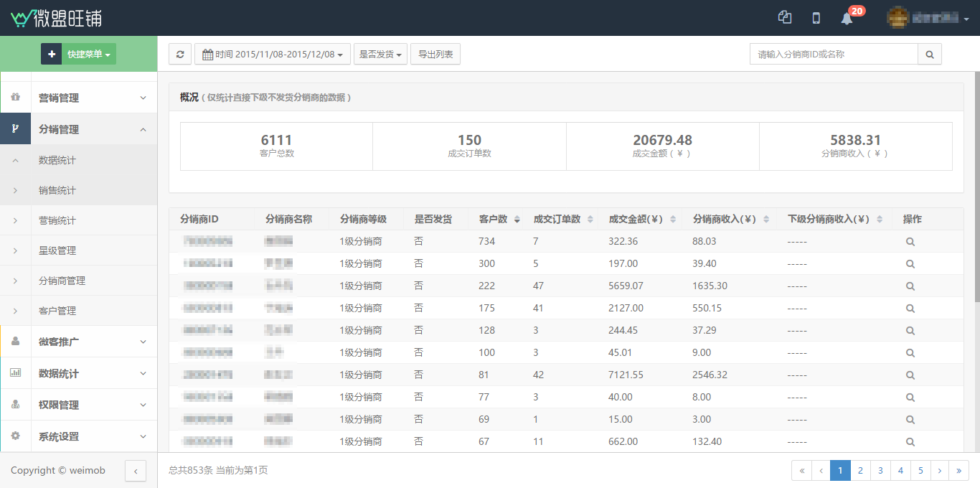
Task: Click the 导出列表 export button
Action: point(435,55)
